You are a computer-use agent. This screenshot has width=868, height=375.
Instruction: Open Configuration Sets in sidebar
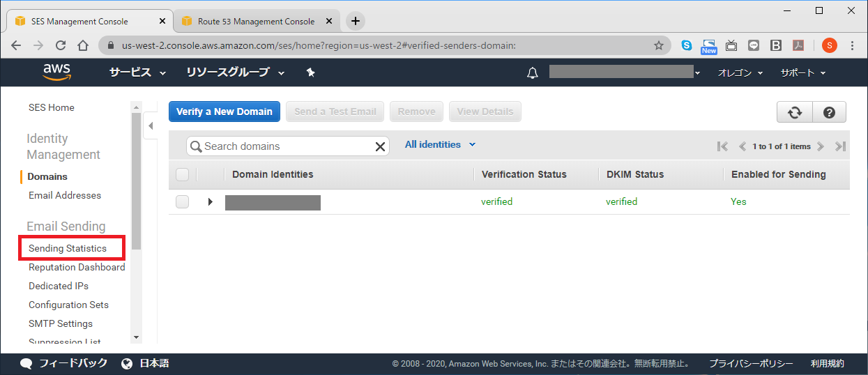tap(68, 305)
